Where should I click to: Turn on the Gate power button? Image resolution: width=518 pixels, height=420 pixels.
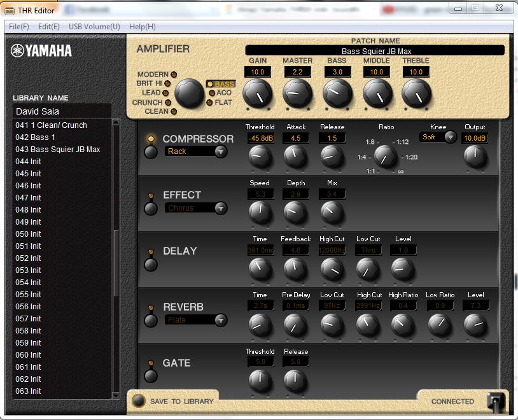(151, 376)
